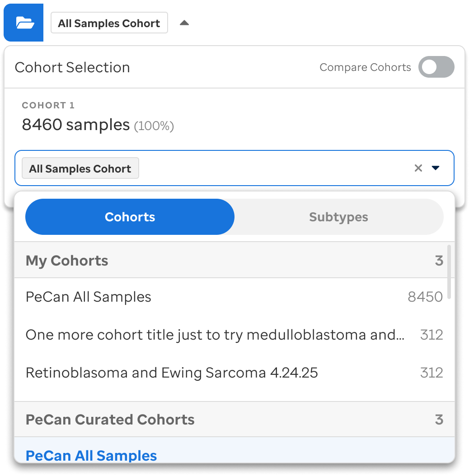Click the Cohort Selection heading

[x=72, y=67]
